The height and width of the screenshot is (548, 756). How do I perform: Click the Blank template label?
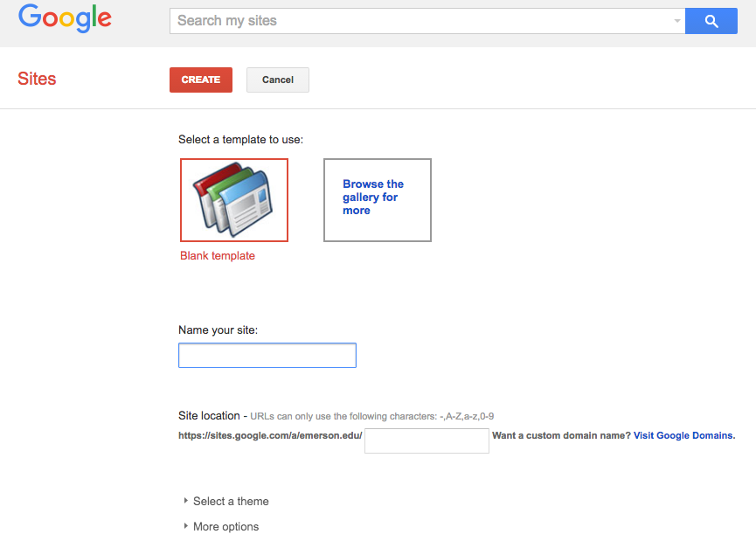click(218, 255)
